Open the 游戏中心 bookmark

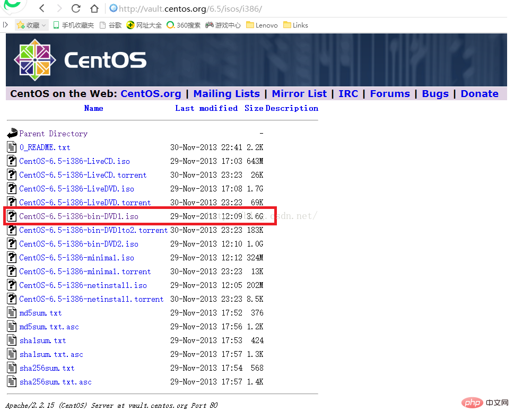tap(223, 25)
